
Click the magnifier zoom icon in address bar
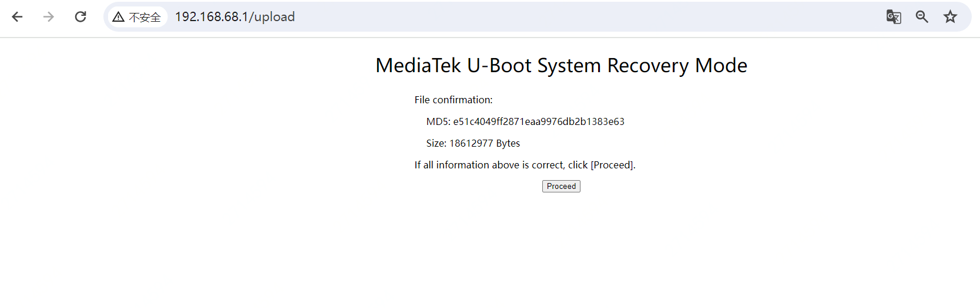[x=922, y=17]
